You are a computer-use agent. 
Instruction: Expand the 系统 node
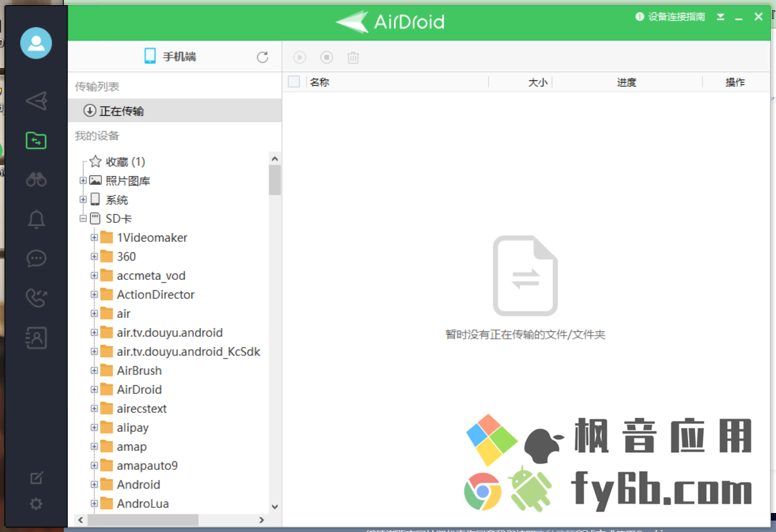[x=83, y=200]
